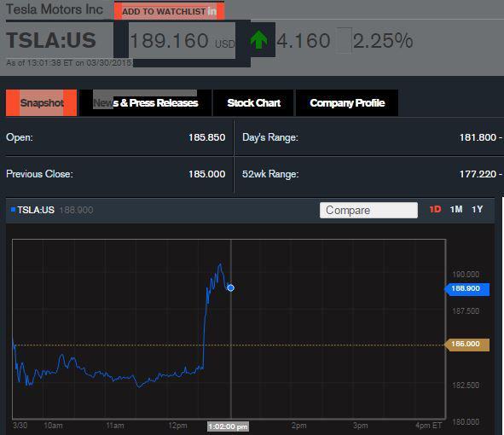
Task: Click the blue 188.900 price tag
Action: (467, 288)
